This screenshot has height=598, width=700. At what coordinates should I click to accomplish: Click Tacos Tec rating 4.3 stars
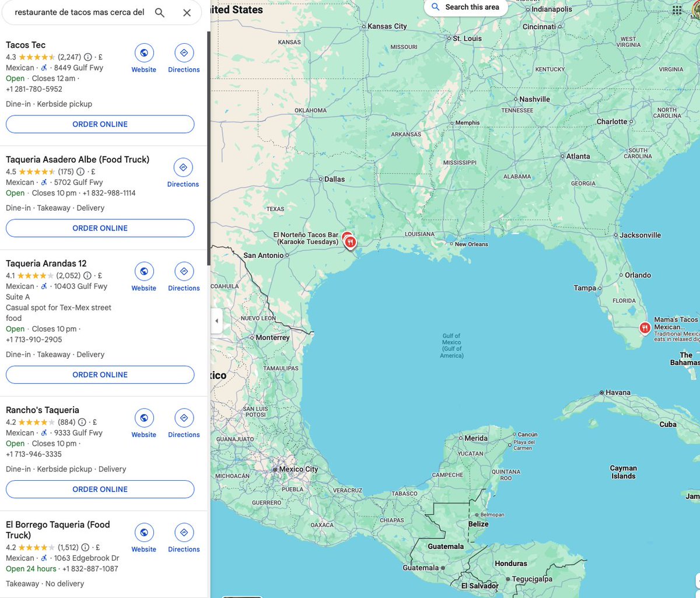pos(30,57)
